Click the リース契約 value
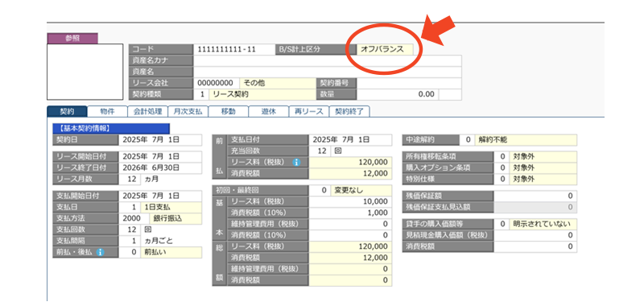This screenshot has width=644, height=306. [262, 94]
